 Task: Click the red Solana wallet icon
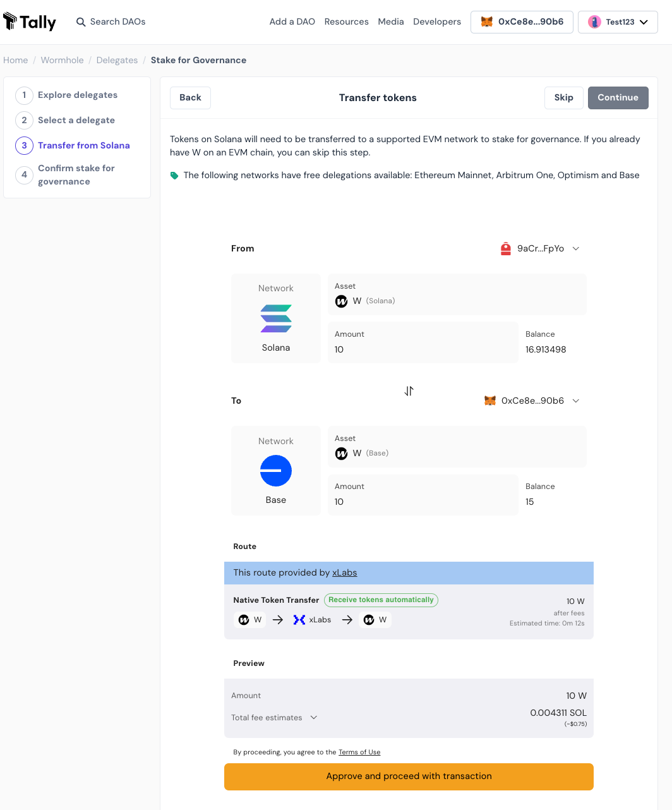pos(506,249)
